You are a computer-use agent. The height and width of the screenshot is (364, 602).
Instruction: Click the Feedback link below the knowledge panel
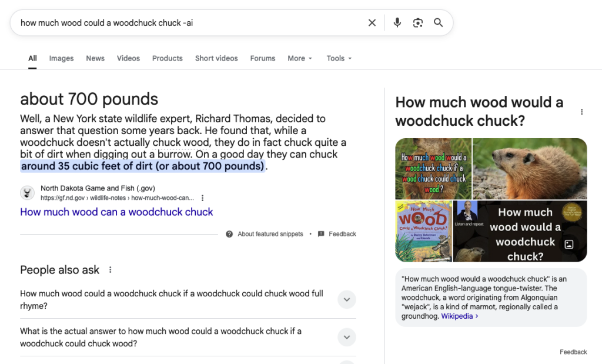coord(573,352)
